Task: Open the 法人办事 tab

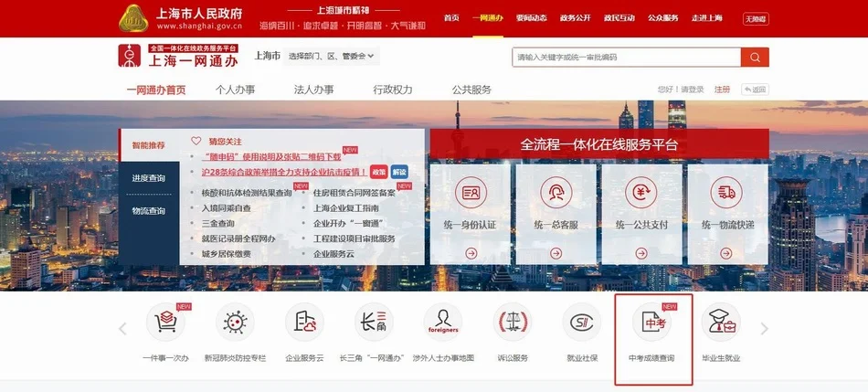Action: 313,90
